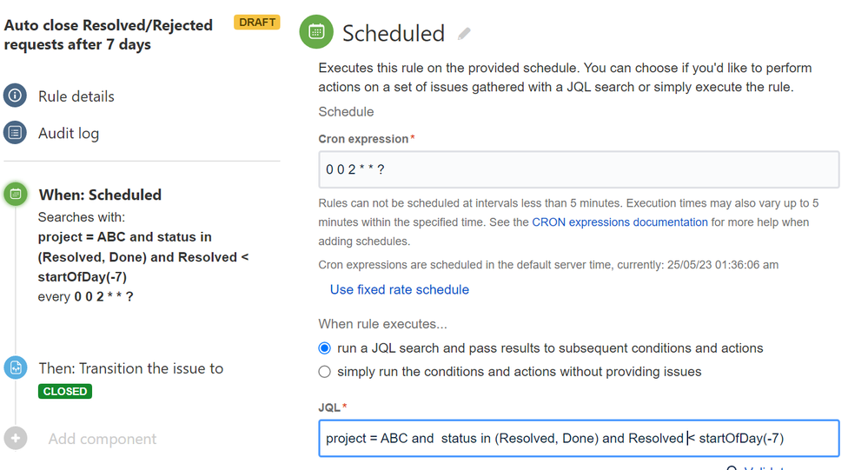
Task: Select run a JQL search radio option
Action: 324,348
